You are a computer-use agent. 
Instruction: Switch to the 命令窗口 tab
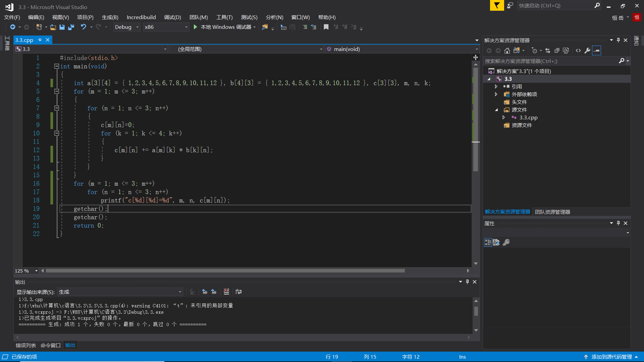pyautogui.click(x=51, y=345)
